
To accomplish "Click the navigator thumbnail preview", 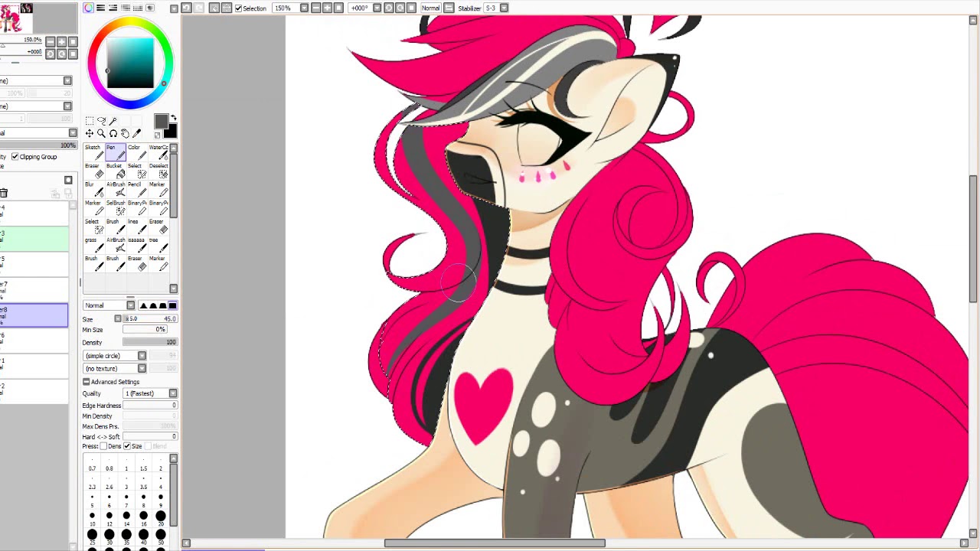I will 15,18.
